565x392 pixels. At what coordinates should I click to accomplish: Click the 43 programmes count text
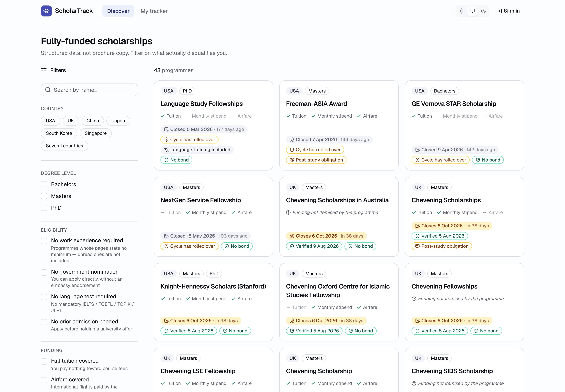pyautogui.click(x=174, y=70)
